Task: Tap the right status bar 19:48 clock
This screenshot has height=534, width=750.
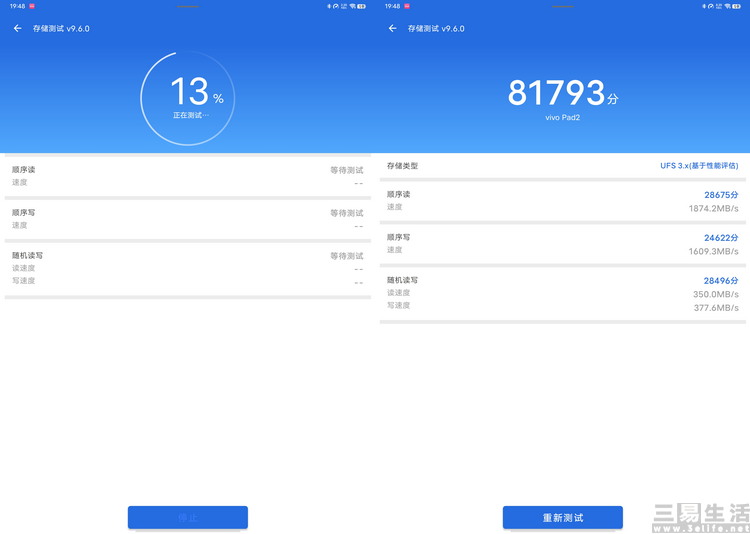Action: (x=392, y=6)
